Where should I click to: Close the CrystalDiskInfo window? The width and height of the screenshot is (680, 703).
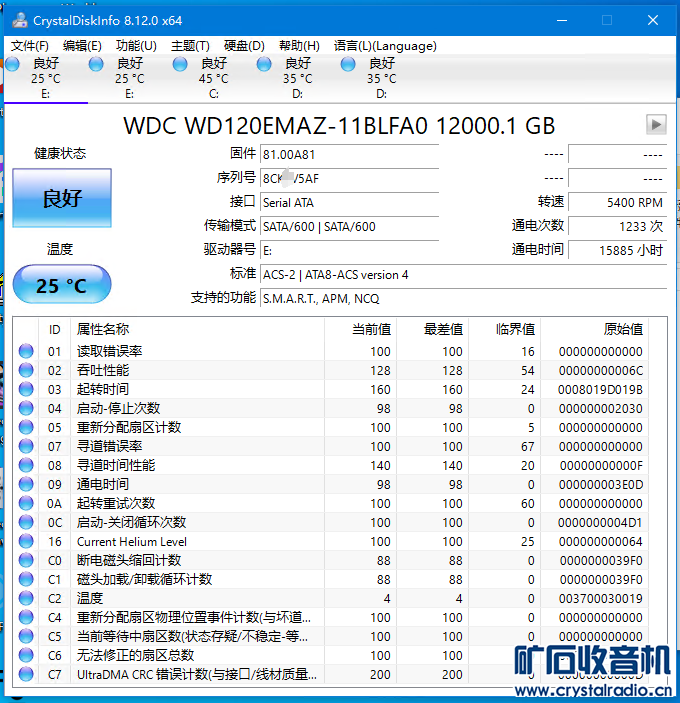coord(653,20)
